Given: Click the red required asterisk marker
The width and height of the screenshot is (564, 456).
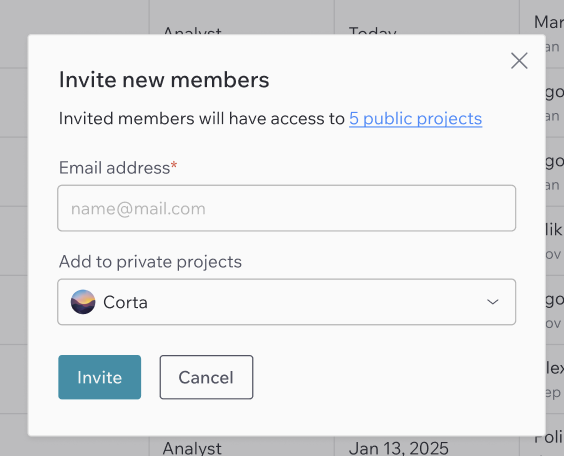Looking at the screenshot, I should [174, 166].
